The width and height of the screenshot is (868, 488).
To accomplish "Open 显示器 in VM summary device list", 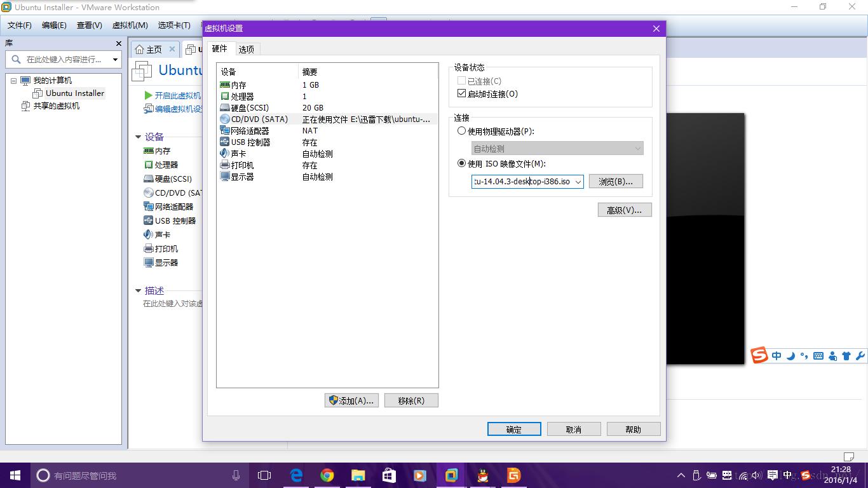I will [x=161, y=262].
